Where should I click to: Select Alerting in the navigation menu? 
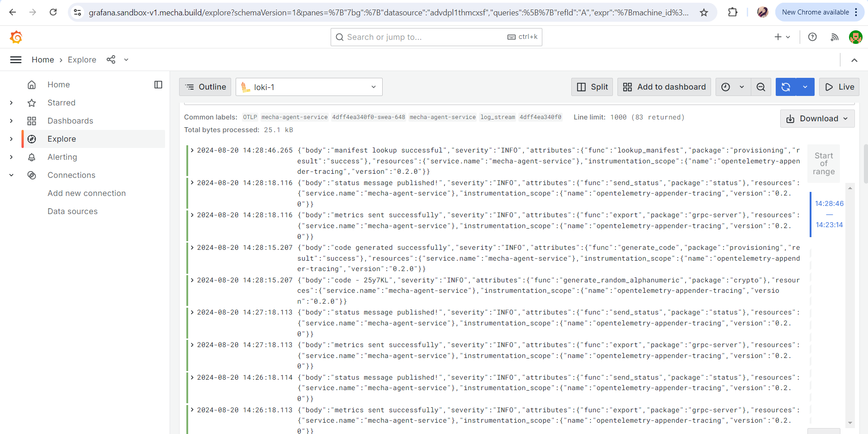(62, 157)
